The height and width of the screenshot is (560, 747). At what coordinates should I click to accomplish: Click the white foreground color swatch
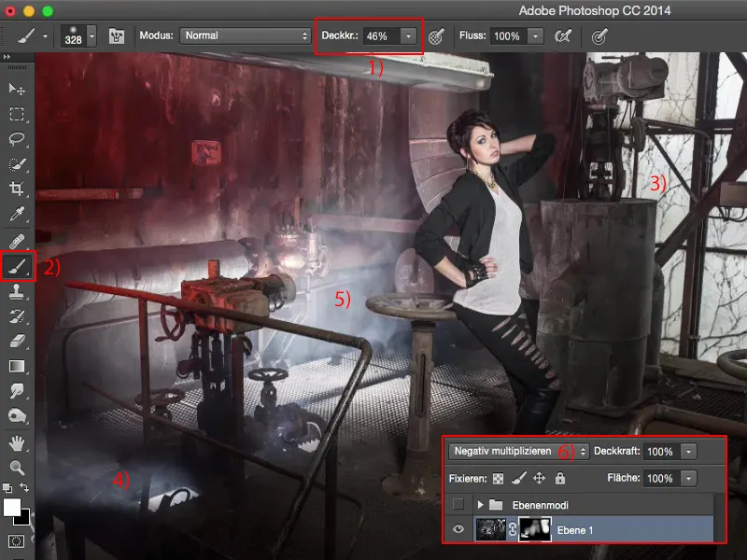(x=11, y=507)
